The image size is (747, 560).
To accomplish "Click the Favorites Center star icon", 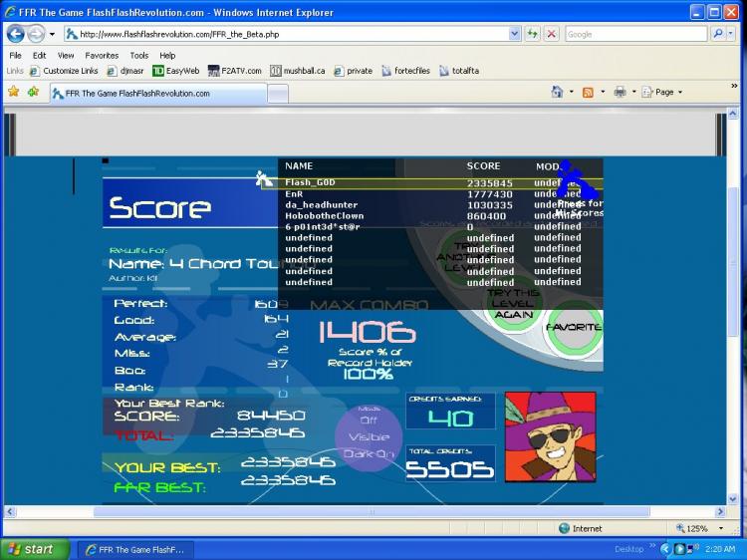I will (x=13, y=92).
